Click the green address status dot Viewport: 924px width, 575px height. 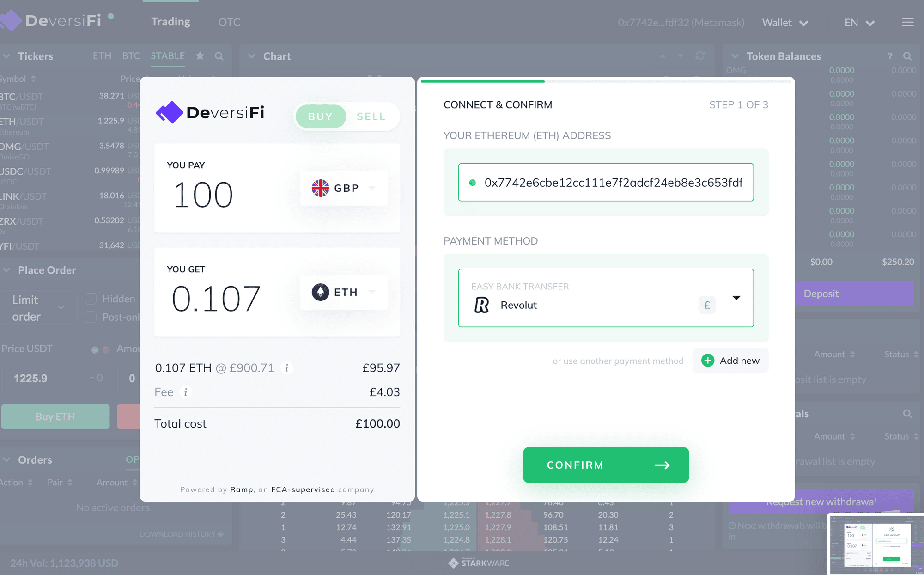click(473, 183)
